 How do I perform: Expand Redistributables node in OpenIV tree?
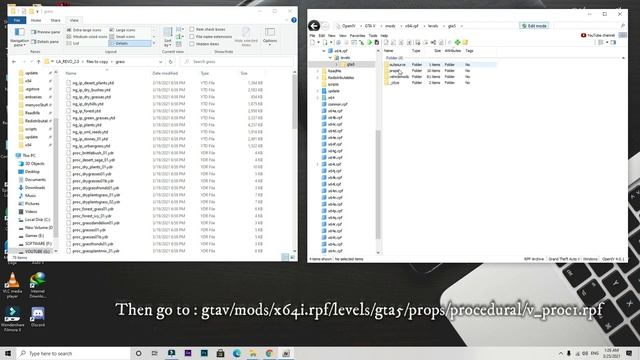[x=318, y=78]
